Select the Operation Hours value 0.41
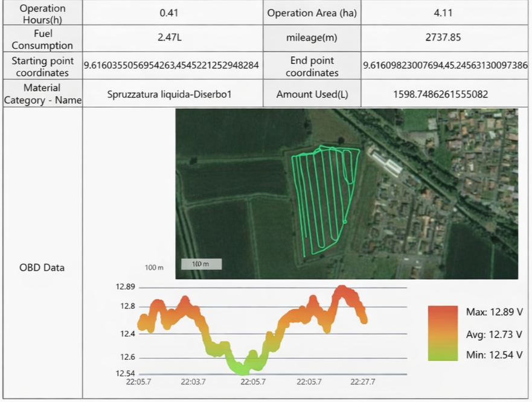 (172, 13)
